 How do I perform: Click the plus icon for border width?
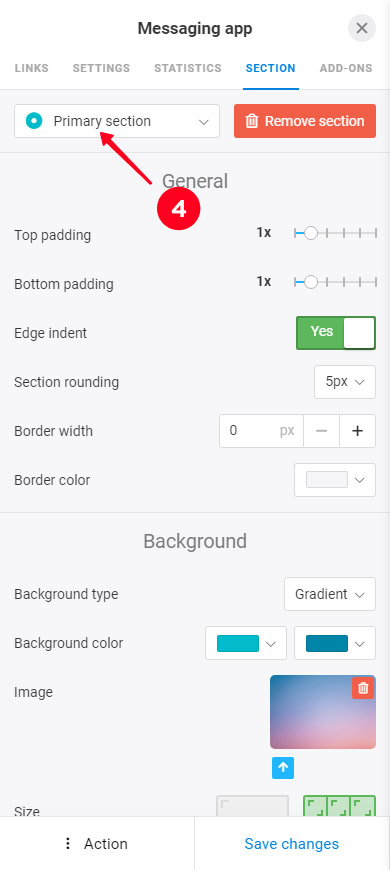coord(357,431)
